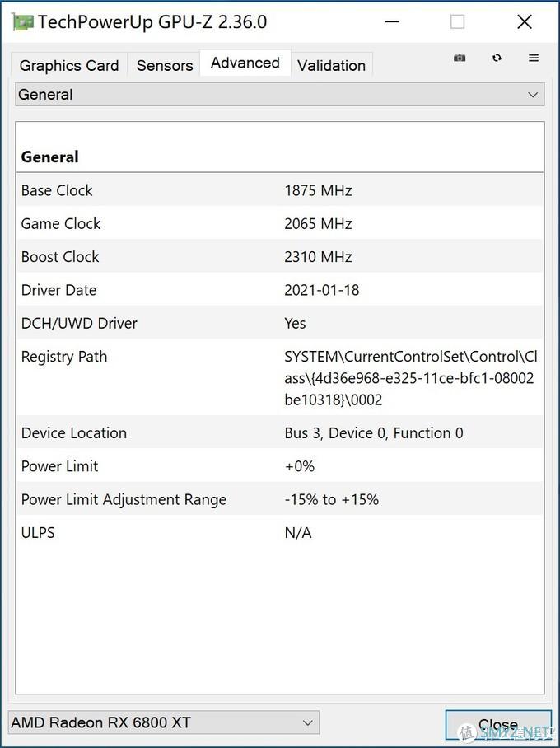The width and height of the screenshot is (560, 748).
Task: Switch to the Sensors tab
Action: pyautogui.click(x=165, y=65)
